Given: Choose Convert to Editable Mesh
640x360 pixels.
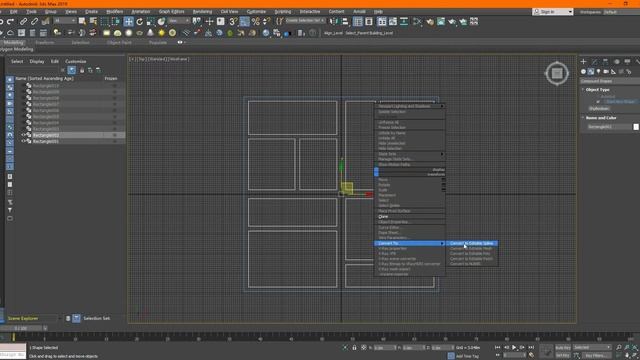Looking at the screenshot, I should click(471, 248).
